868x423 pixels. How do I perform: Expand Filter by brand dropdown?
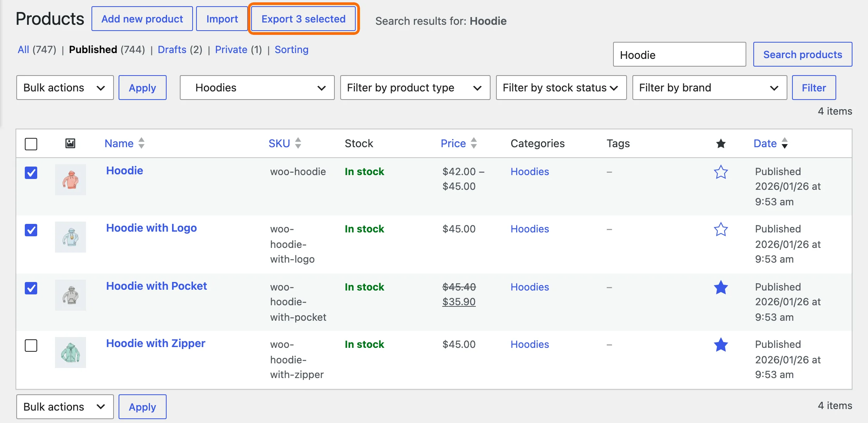tap(710, 88)
